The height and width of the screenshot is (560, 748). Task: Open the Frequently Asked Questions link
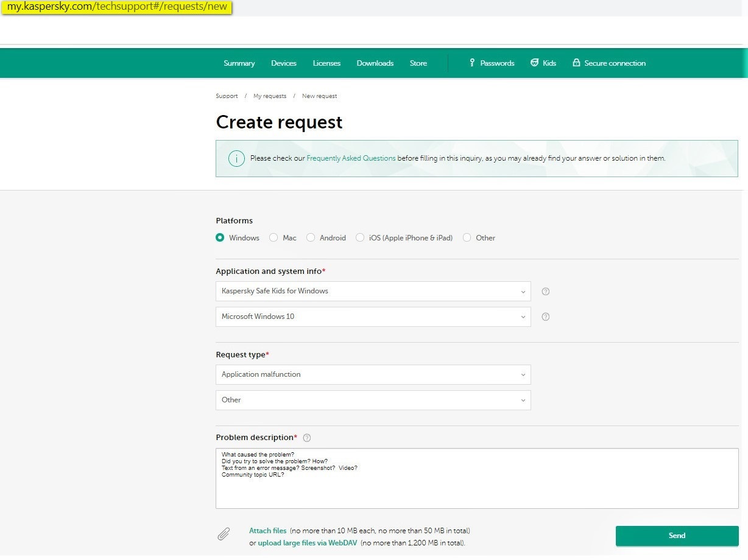tap(351, 158)
